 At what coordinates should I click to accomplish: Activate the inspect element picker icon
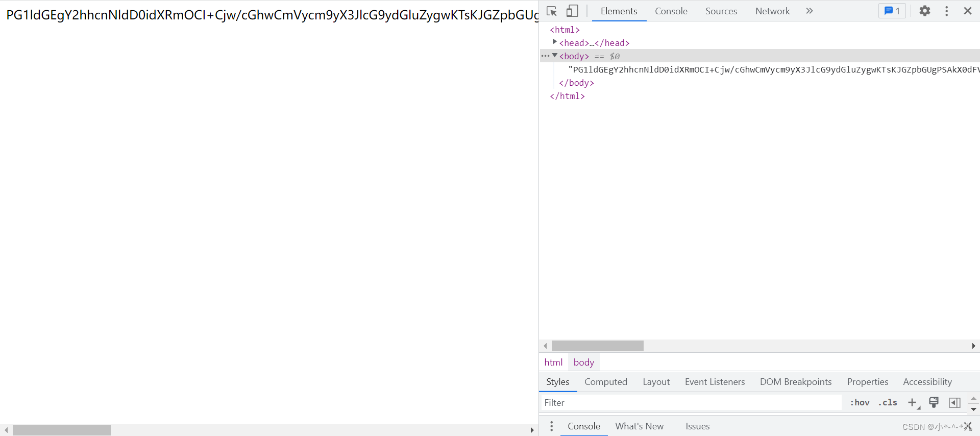551,11
